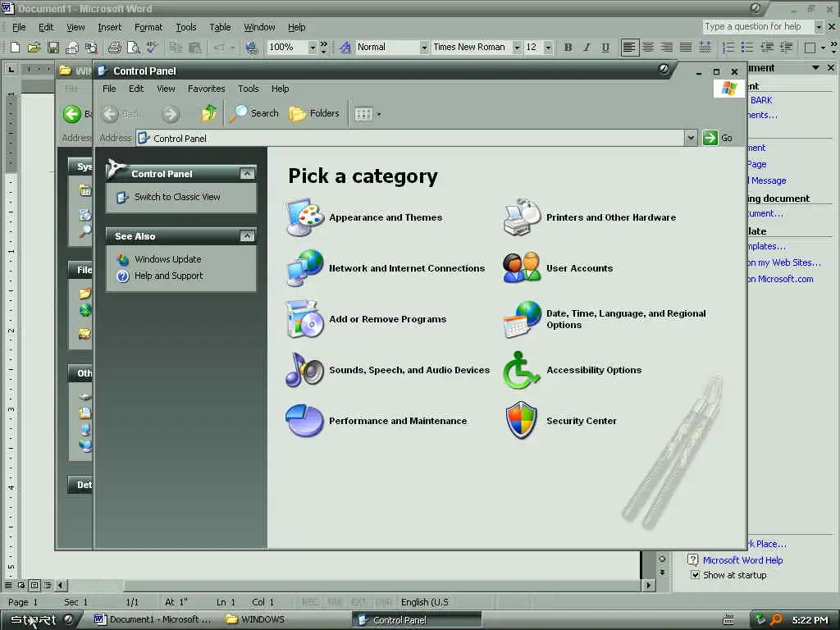Click New Blank Document icon in Word
840x630 pixels.
[x=15, y=48]
